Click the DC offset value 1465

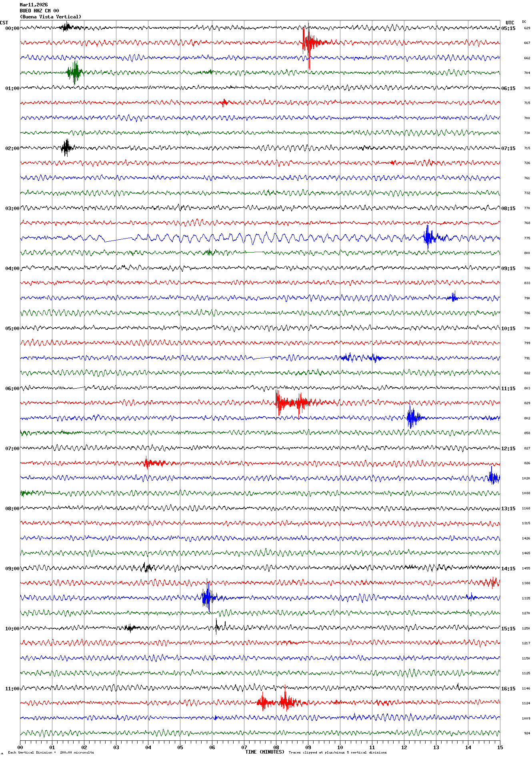[x=526, y=553]
